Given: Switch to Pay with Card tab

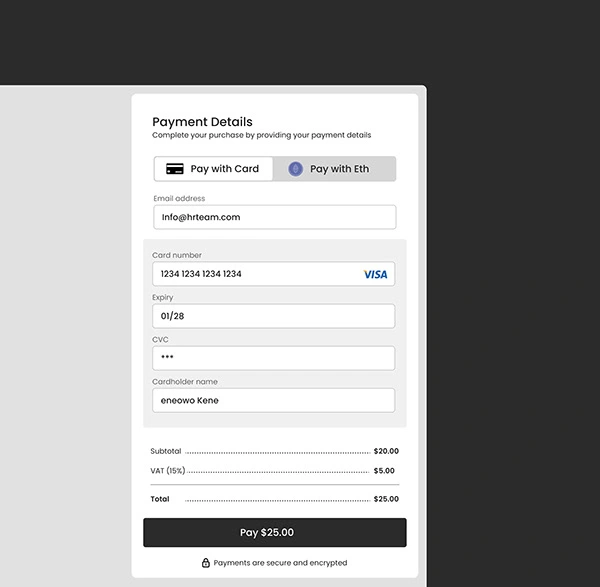Looking at the screenshot, I should click(214, 169).
